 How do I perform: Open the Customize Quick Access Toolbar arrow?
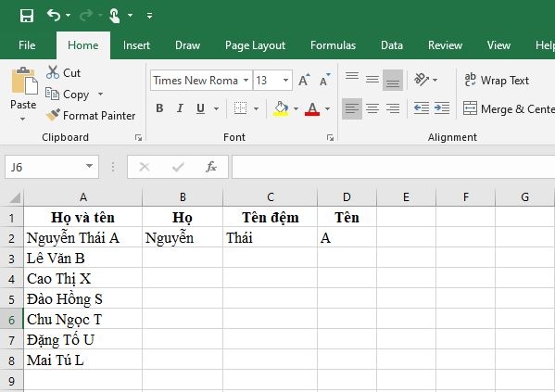point(150,16)
